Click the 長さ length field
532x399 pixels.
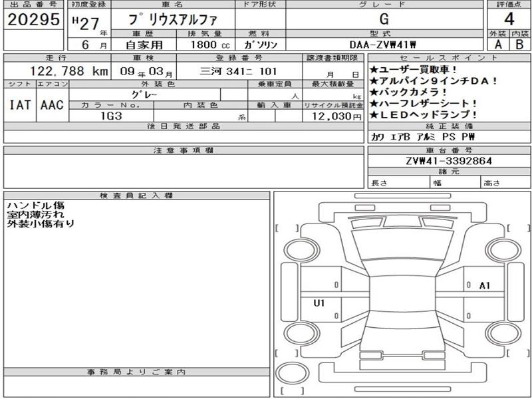click(399, 182)
